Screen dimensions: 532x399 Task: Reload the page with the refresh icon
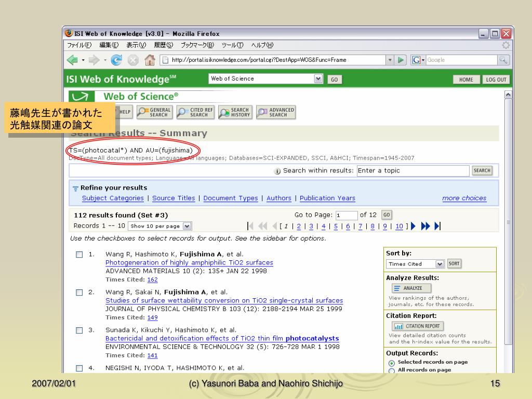tap(116, 60)
